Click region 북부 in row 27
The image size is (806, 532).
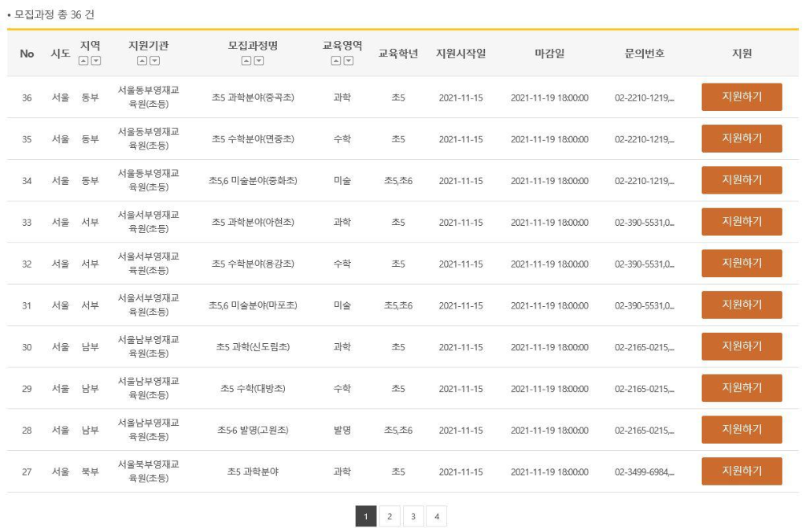pos(90,472)
